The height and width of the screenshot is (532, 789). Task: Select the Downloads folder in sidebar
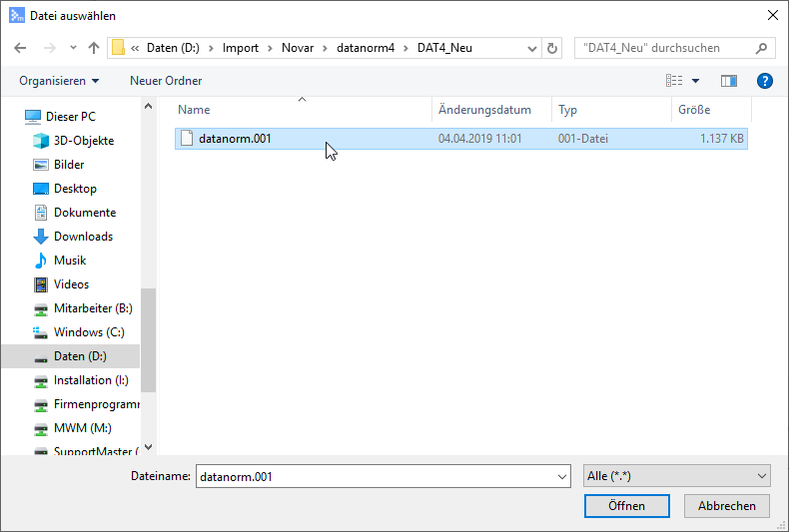coord(83,237)
